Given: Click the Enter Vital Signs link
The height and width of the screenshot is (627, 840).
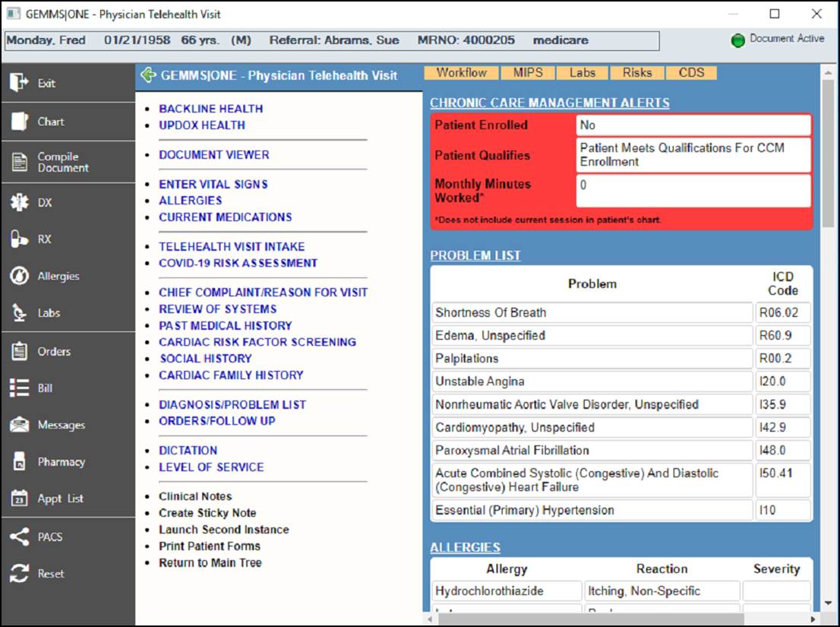Looking at the screenshot, I should [x=213, y=184].
